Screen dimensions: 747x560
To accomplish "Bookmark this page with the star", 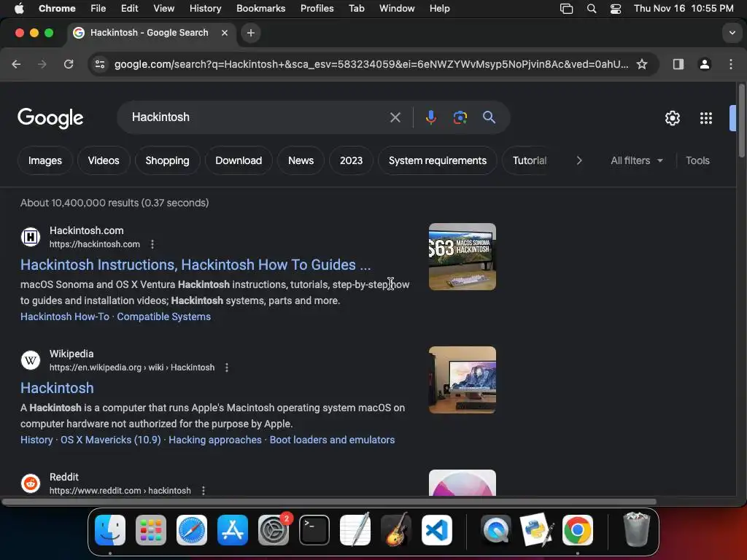I will (642, 64).
